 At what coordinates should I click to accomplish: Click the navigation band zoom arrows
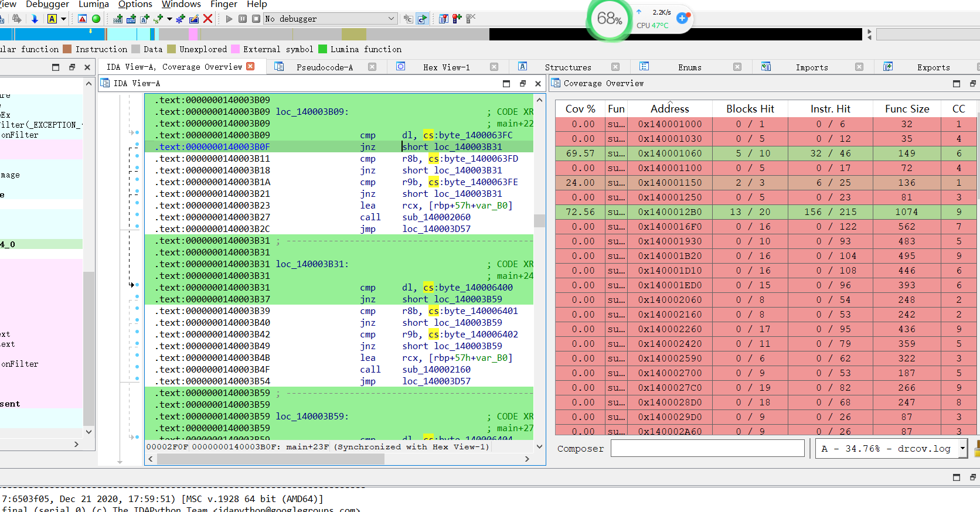point(869,35)
